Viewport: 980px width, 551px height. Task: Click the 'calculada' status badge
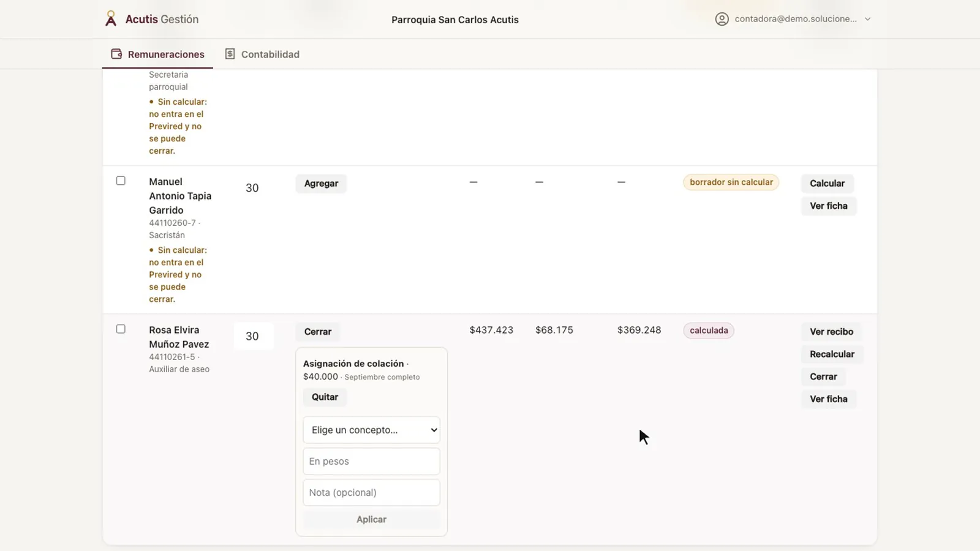tap(709, 331)
